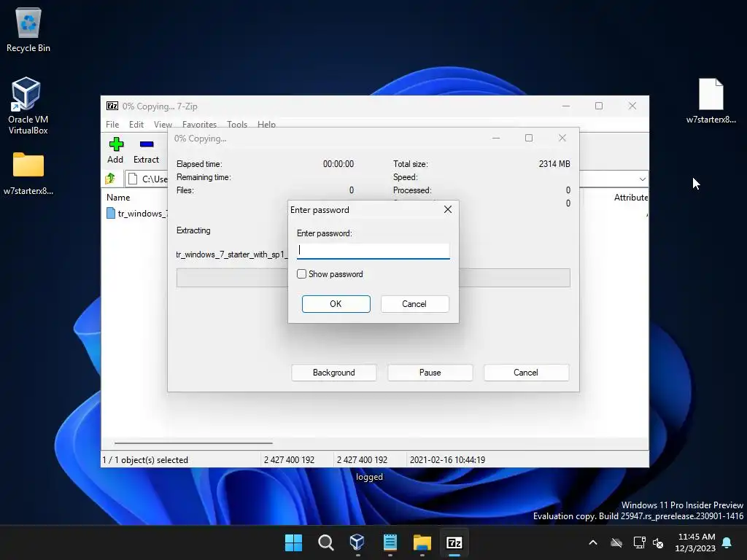Click the 7-Zip horizontal scrollbar
747x560 pixels.
[x=193, y=443]
